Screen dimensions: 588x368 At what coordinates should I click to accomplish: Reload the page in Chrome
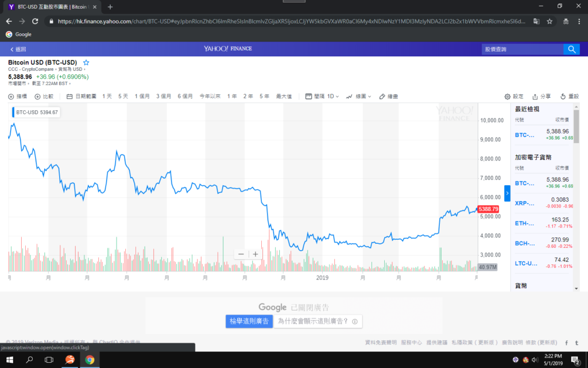[35, 21]
